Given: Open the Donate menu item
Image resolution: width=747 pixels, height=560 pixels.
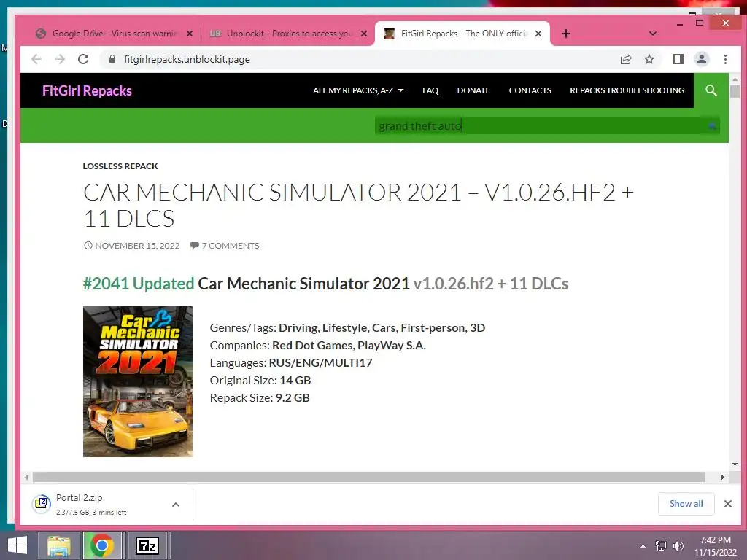Looking at the screenshot, I should pos(473,90).
